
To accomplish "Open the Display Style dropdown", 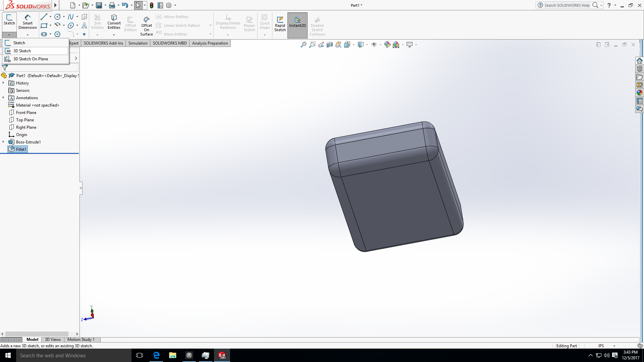I will pos(366,44).
